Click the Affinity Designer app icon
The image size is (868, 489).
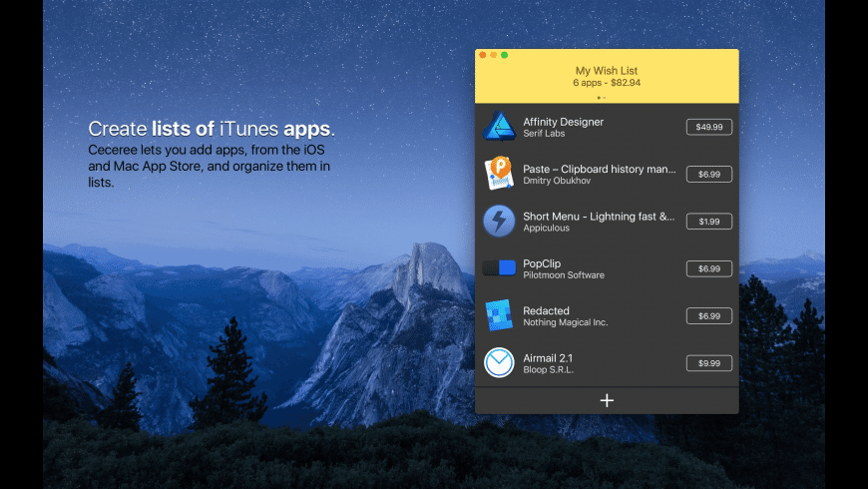[x=499, y=127]
